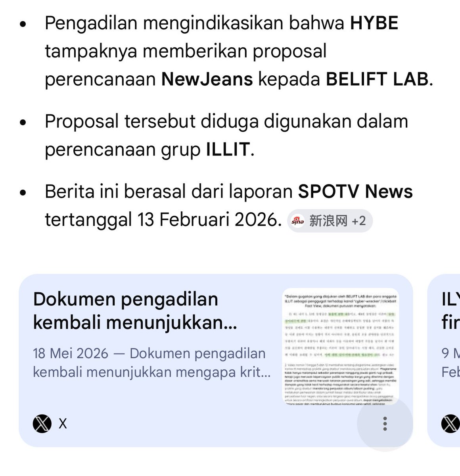Tap the X logo icon on the Dokumen pengadilan card
This screenshot has height=476, width=460.
tap(42, 424)
